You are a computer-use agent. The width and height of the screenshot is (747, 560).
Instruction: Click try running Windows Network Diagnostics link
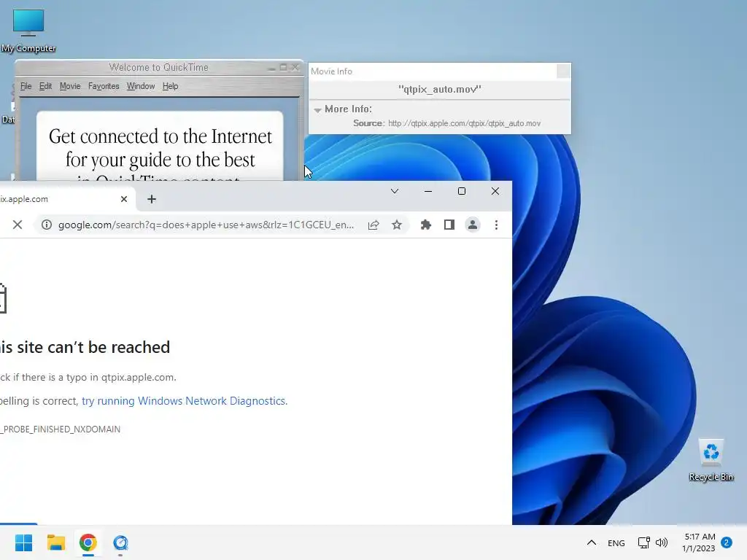185,401
